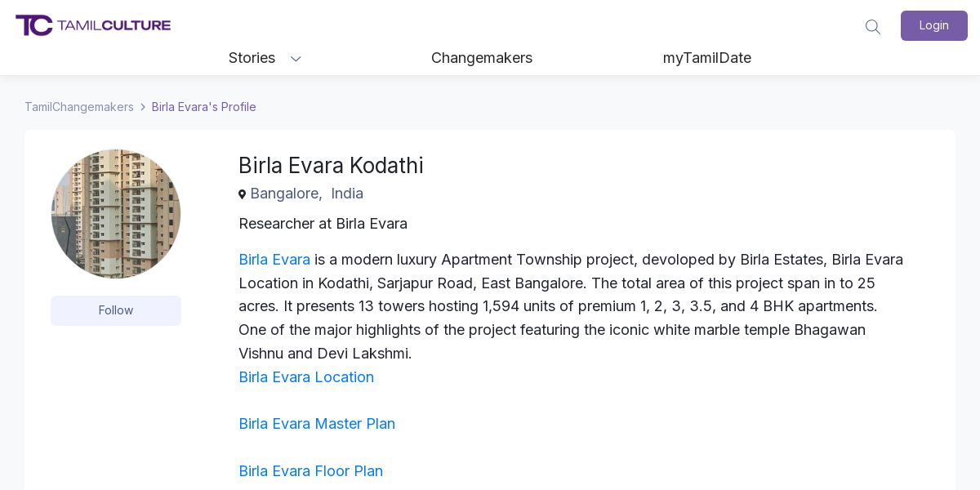Navigate to the TamilChangemakers breadcrumb
This screenshot has width=980, height=490.
coord(79,107)
